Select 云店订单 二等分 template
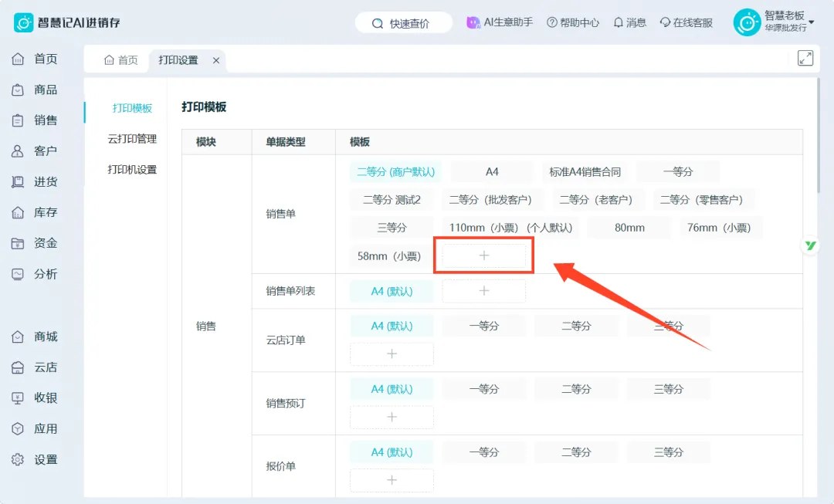The height and width of the screenshot is (504, 834). [x=577, y=326]
